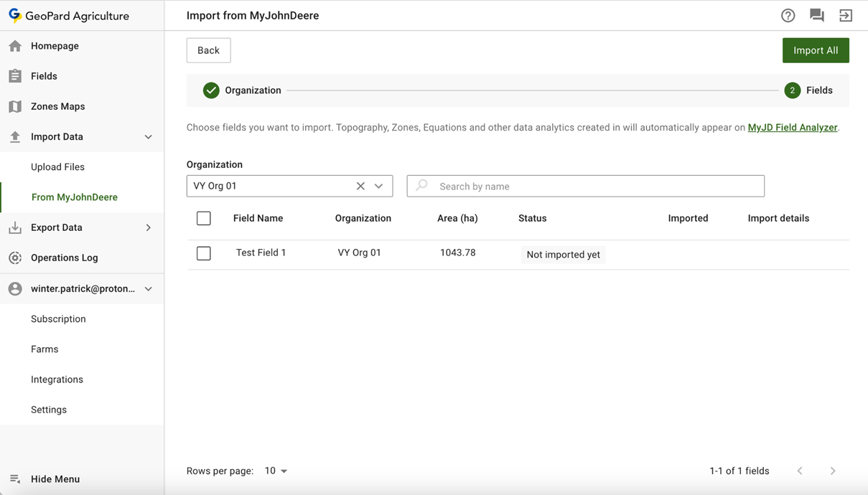Toggle the select all fields checkbox
Viewport: 868px width, 495px height.
pyautogui.click(x=204, y=218)
